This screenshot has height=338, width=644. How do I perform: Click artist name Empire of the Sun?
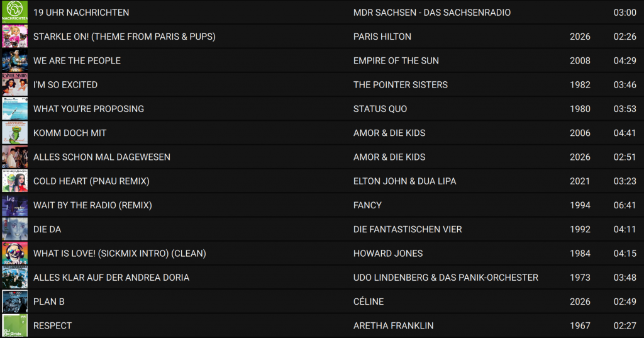(396, 60)
